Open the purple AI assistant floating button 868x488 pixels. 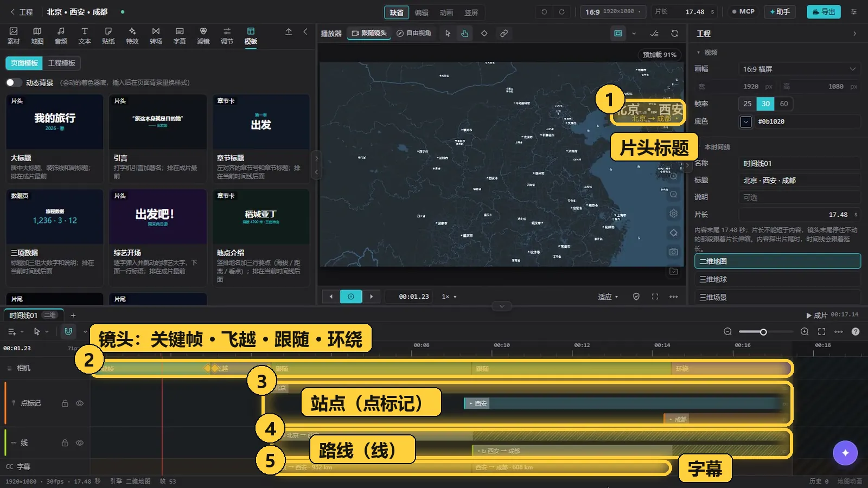845,453
